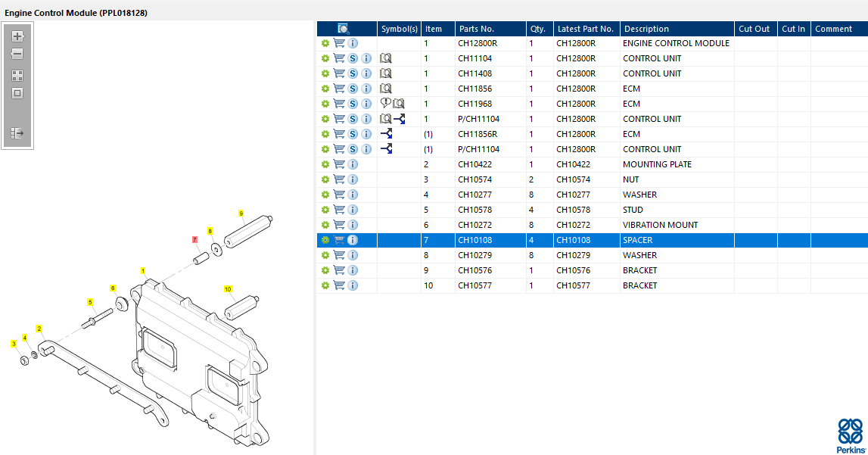The width and height of the screenshot is (868, 455).
Task: Select callout 1 on the diagram
Action: click(143, 271)
